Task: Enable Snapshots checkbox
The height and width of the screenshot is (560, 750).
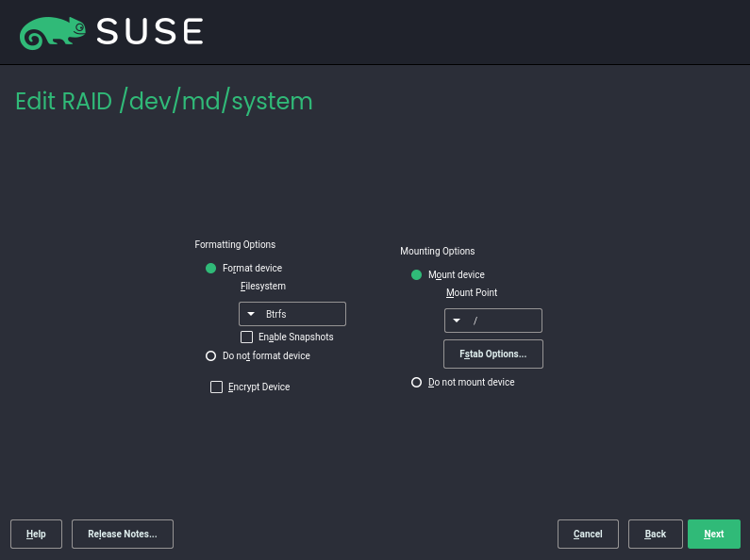Action: [247, 337]
